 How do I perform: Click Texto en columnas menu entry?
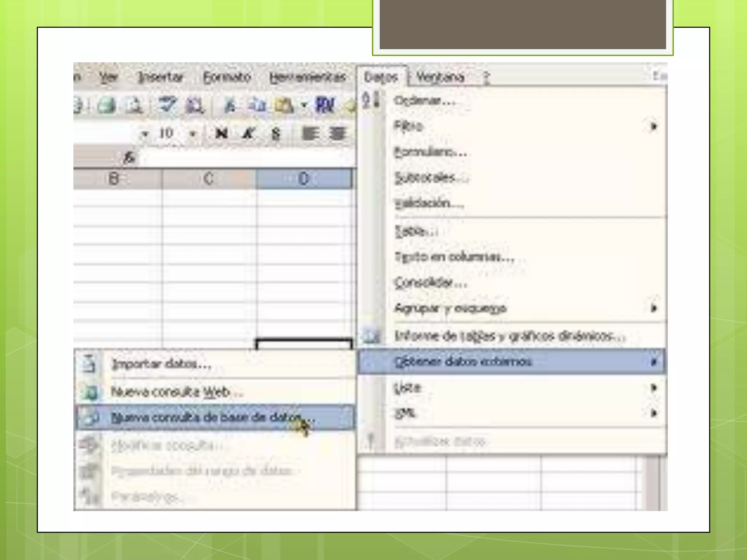[x=454, y=257]
